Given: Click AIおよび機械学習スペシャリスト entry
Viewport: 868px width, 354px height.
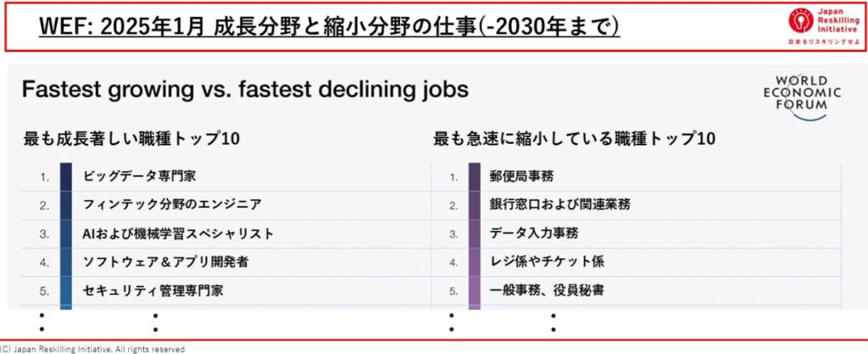Looking at the screenshot, I should [x=178, y=234].
